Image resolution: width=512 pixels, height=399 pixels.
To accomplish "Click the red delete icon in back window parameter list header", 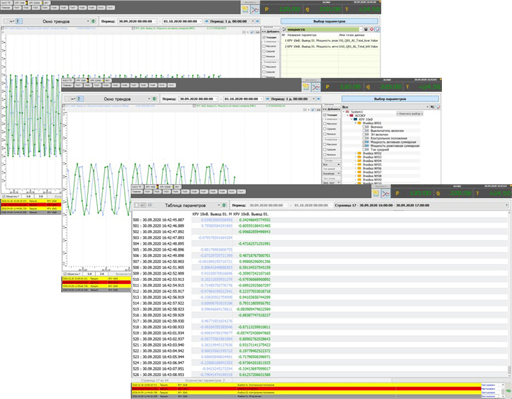I will click(372, 29).
